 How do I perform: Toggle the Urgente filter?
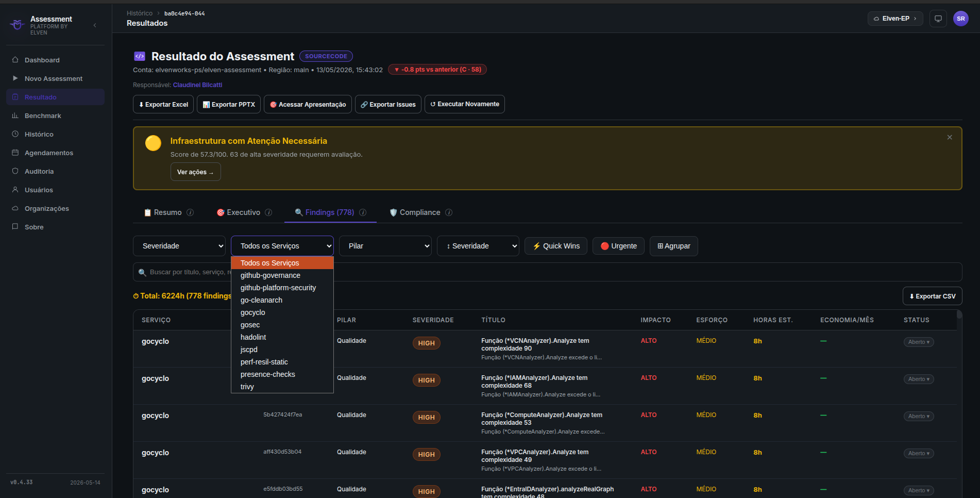(x=618, y=246)
